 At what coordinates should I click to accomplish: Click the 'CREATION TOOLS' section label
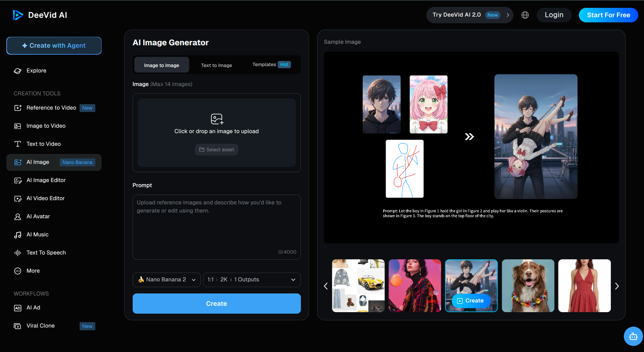pyautogui.click(x=37, y=94)
